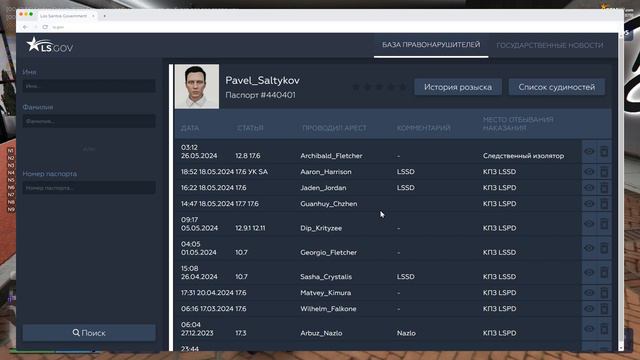
Task: View details of Jaden_Jordan arrest row
Action: coord(589,188)
